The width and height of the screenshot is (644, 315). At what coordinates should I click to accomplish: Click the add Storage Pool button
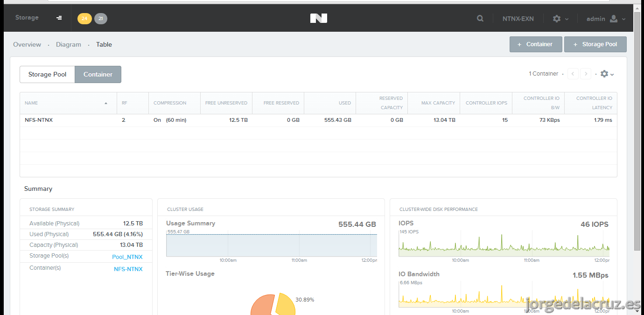[595, 44]
